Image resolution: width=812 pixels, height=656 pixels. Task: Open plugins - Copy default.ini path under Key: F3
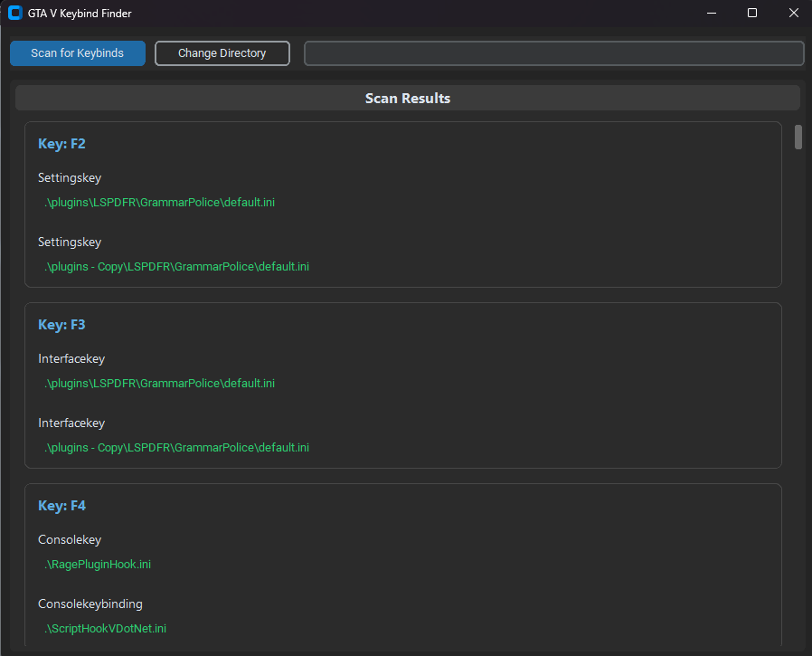tap(177, 448)
